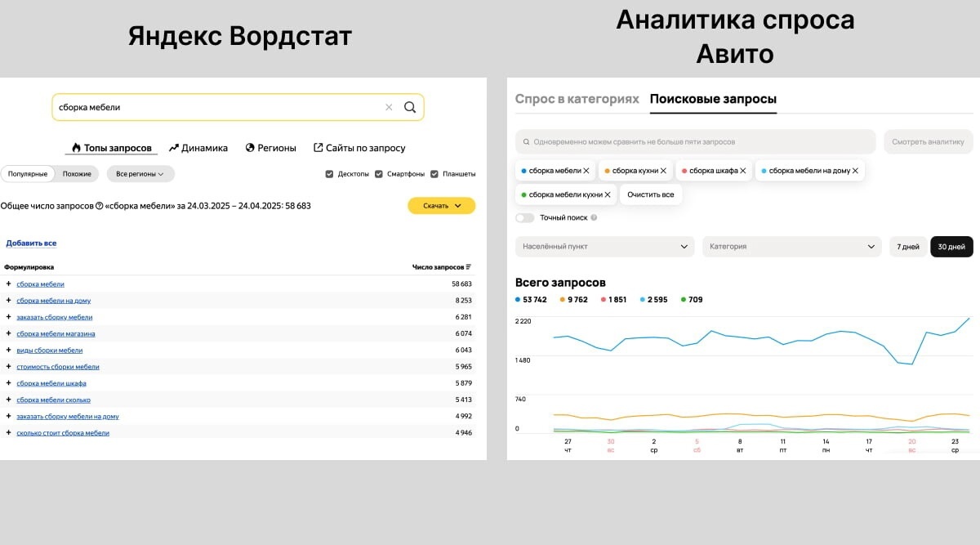The image size is (980, 545).
Task: Click the Очистить все button
Action: 651,194
